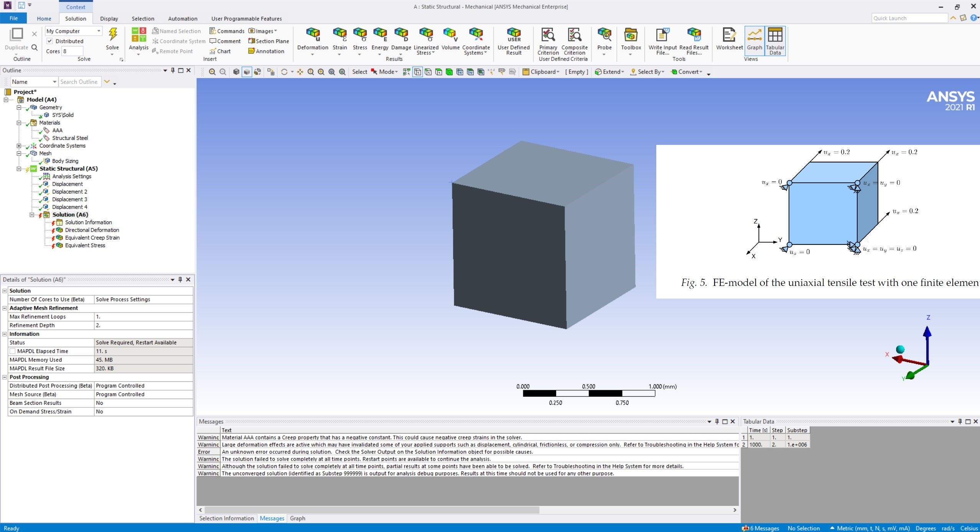Screen dimensions: 980x532
Task: Open the Toolbox menu
Action: (631, 41)
